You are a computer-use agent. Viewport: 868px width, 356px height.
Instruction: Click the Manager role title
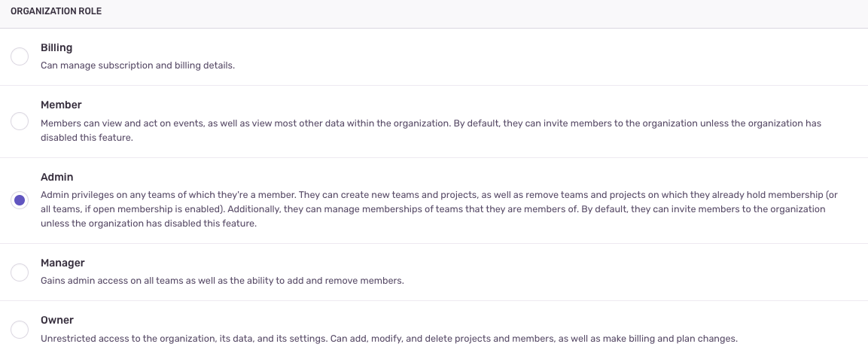62,263
